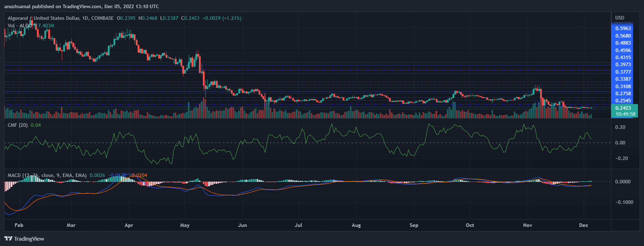Click the Feb marker on time axis
The height and width of the screenshot is (246, 644).
click(19, 225)
